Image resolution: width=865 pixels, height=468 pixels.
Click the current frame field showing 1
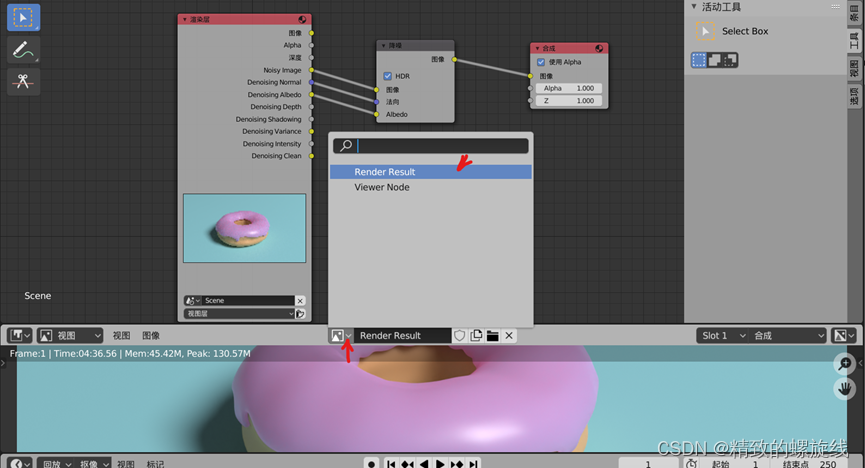649,464
